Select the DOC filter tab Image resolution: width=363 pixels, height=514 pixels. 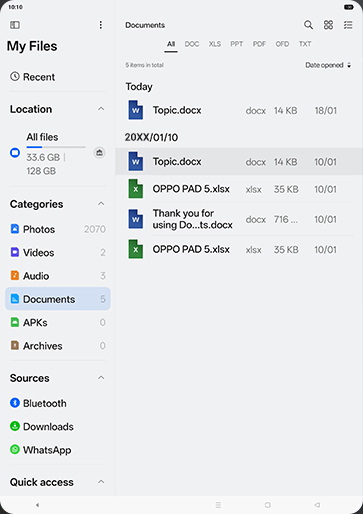point(192,44)
